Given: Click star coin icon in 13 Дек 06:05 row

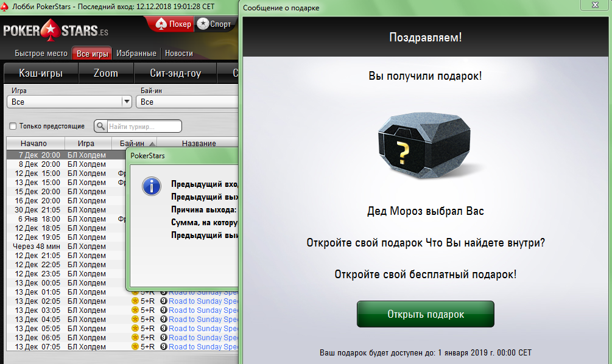Looking at the screenshot, I should [x=135, y=337].
